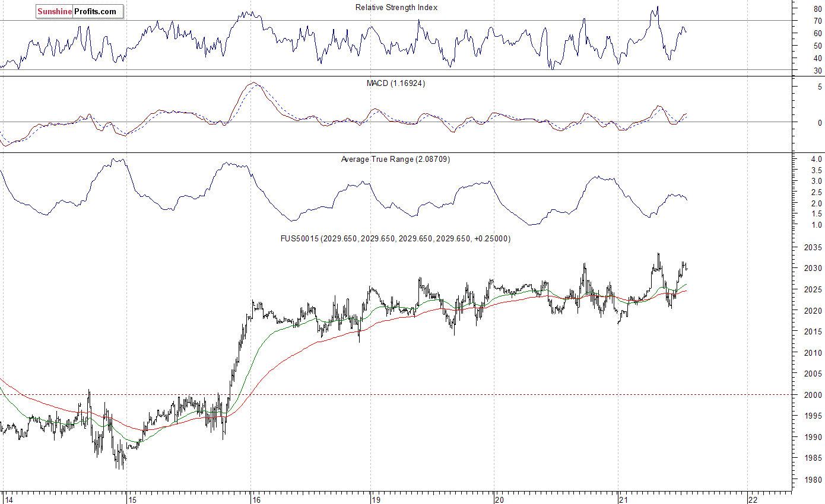Select the Relative Strength Index title
Image resolution: width=825 pixels, height=504 pixels.
[396, 8]
